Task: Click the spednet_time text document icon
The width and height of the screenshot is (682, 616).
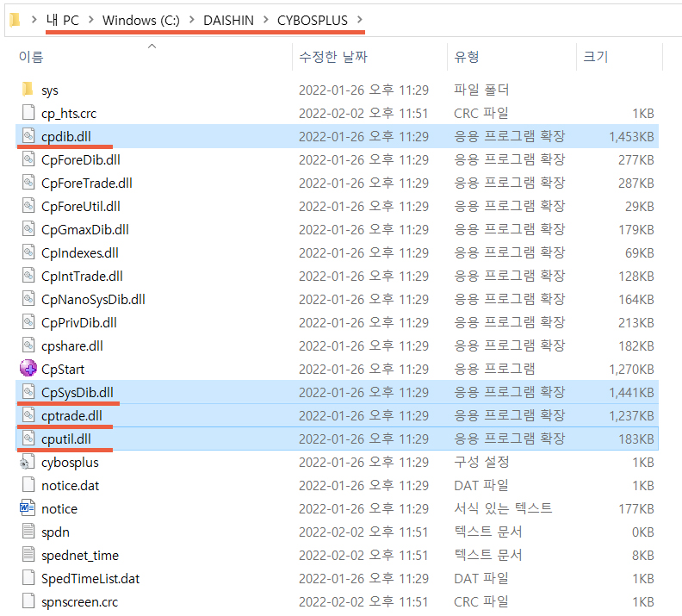Action: pos(28,555)
